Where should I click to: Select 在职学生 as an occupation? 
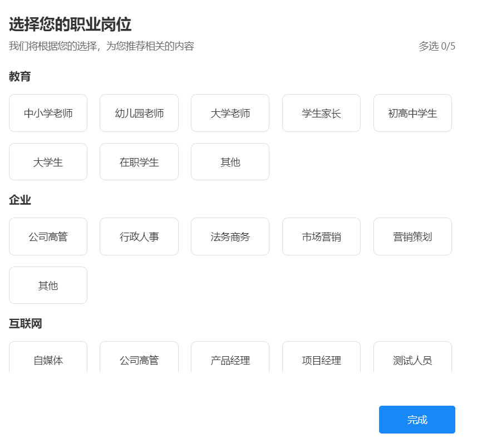tap(139, 162)
